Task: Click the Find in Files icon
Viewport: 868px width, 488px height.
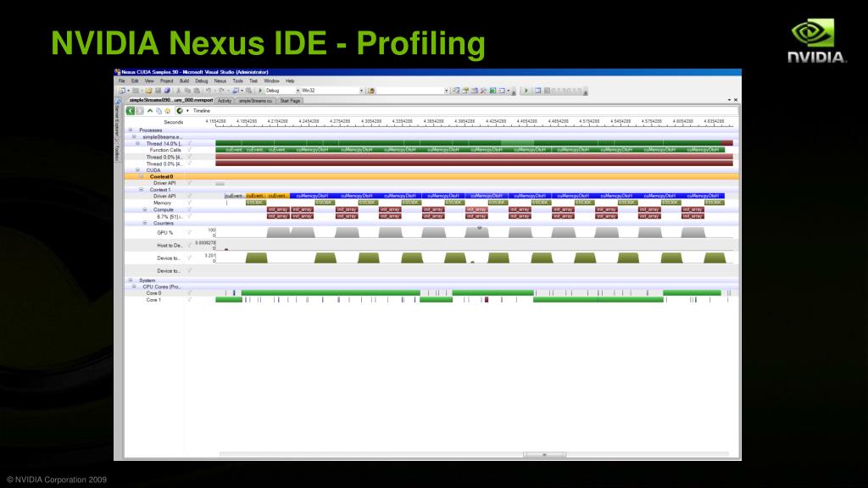Action: tap(371, 91)
